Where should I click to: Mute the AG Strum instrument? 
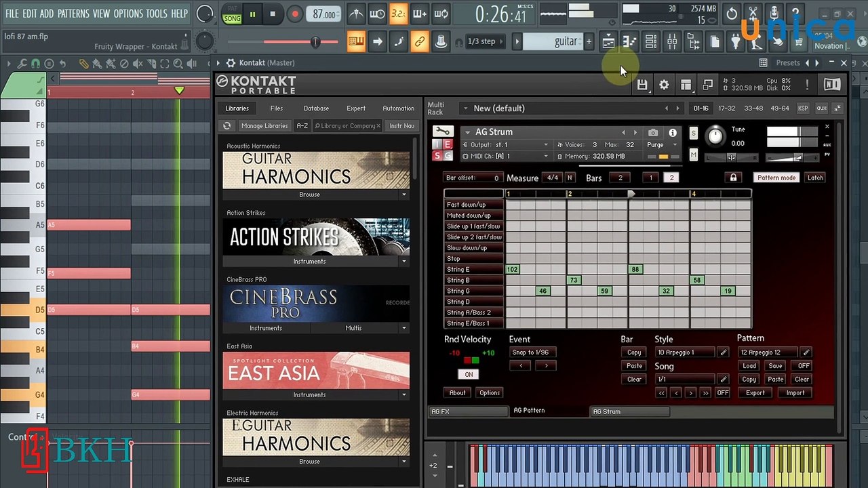[x=693, y=155]
